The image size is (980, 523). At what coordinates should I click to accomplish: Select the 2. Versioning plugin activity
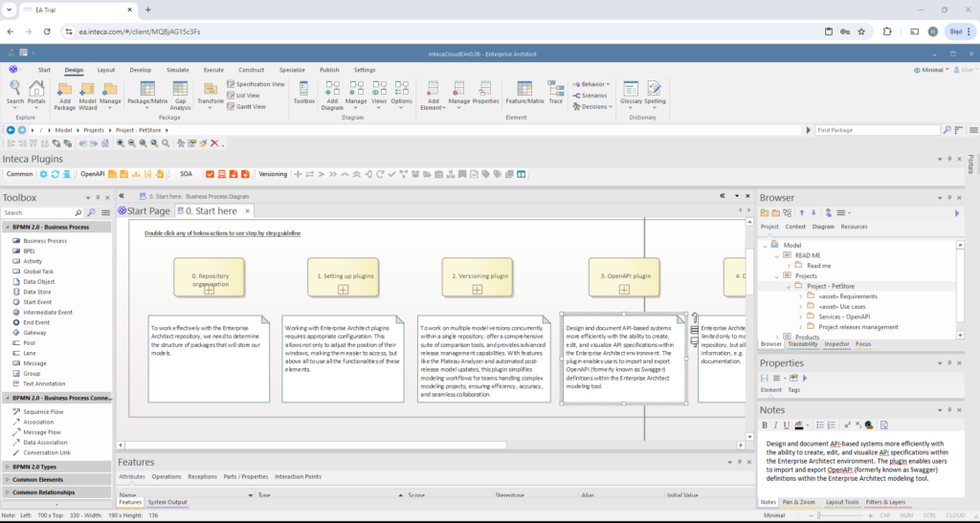478,277
